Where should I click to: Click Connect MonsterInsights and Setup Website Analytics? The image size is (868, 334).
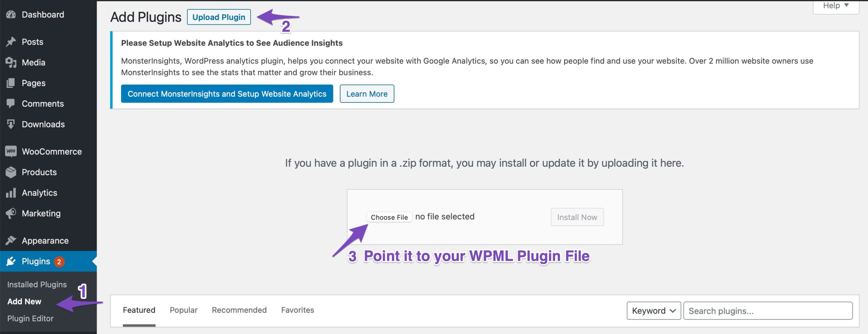227,94
